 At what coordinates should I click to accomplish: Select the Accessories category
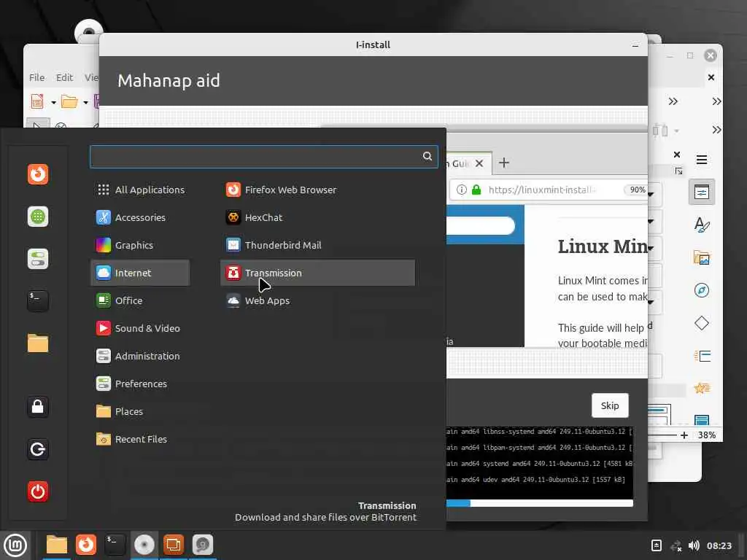point(140,217)
